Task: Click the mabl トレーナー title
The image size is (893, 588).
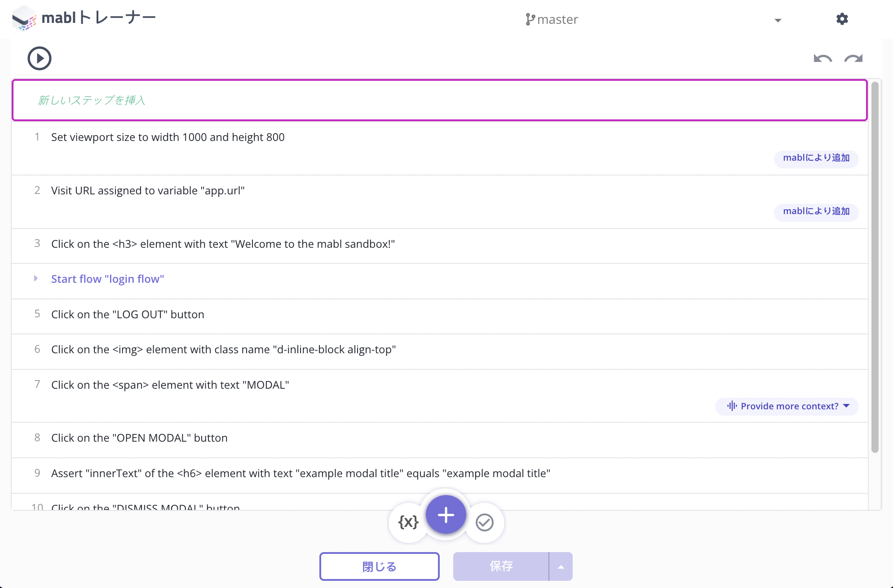Action: tap(99, 18)
